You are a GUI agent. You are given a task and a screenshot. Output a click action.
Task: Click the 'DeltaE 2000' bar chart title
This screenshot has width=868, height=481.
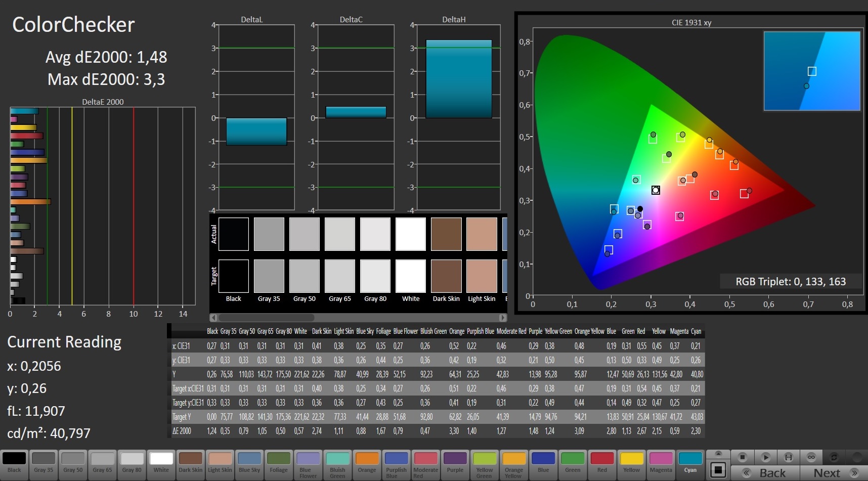pos(103,102)
